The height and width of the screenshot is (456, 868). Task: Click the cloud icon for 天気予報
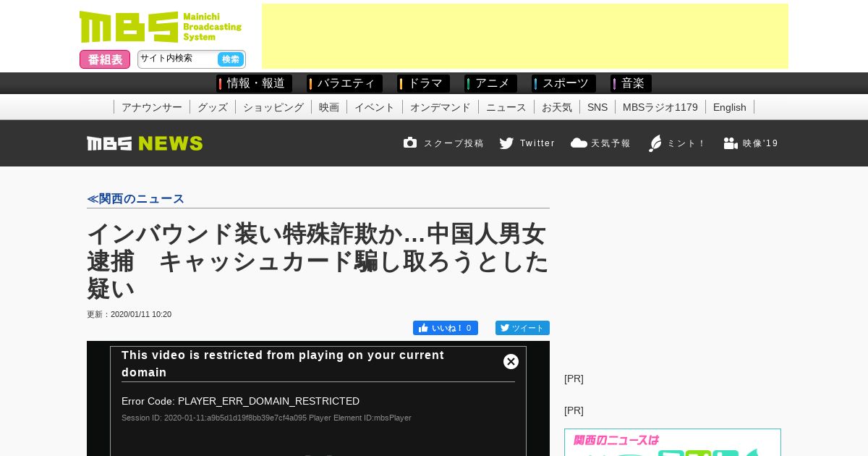point(579,143)
